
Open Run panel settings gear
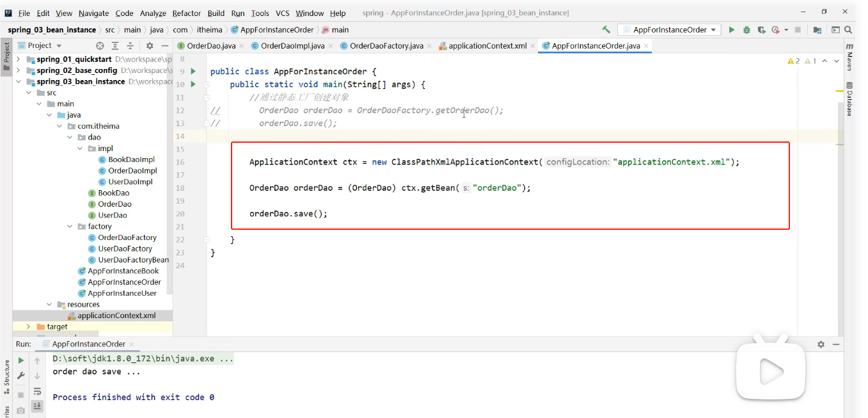click(x=821, y=344)
